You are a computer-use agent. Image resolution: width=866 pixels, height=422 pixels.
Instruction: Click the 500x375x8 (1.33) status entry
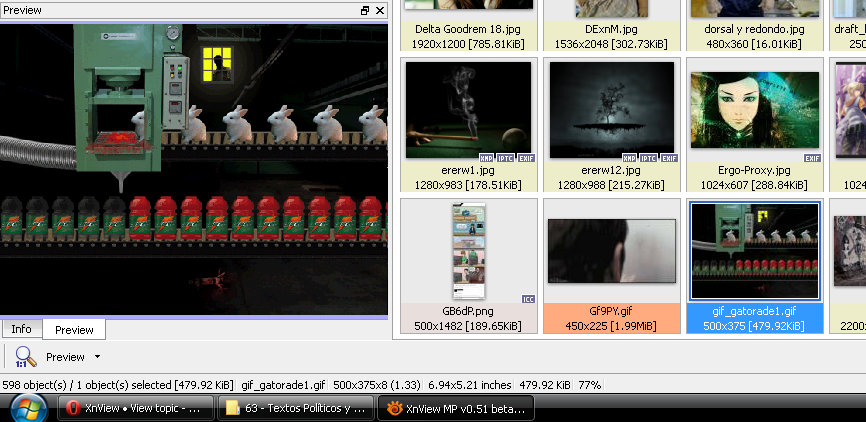tap(377, 385)
